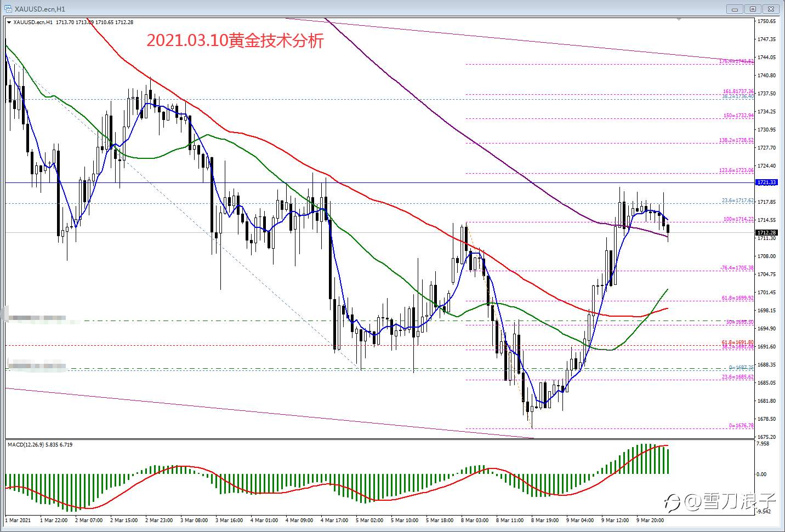This screenshot has height=532, width=785.
Task: Click time axis label 1 Mar 2021
Action: pyautogui.click(x=18, y=520)
